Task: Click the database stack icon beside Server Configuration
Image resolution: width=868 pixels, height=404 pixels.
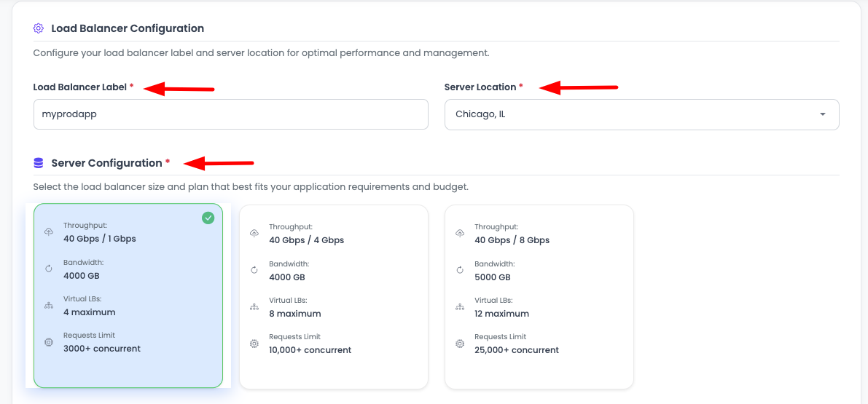Action: pos(39,163)
